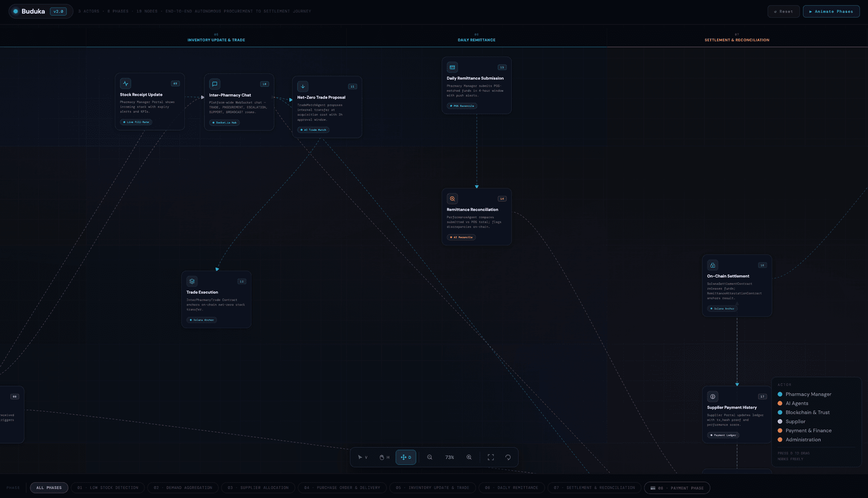
Task: Click the magnifier icon on Remittance Reconciliation node
Action: 452,198
